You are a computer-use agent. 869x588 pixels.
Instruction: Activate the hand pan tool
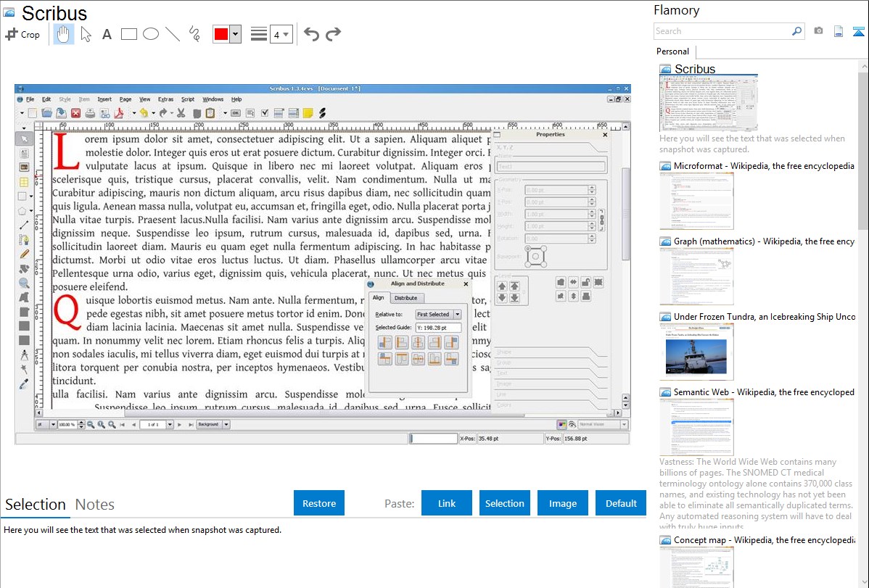coord(64,34)
